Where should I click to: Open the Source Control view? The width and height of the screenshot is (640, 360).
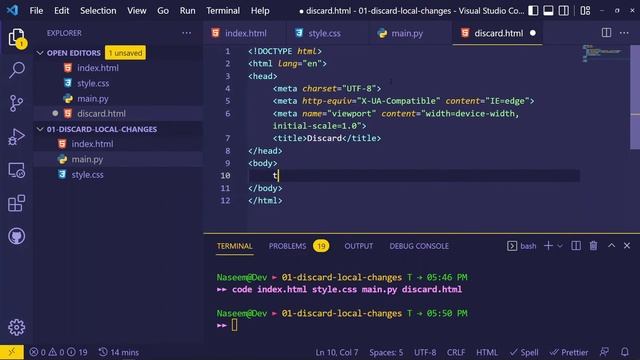17,103
